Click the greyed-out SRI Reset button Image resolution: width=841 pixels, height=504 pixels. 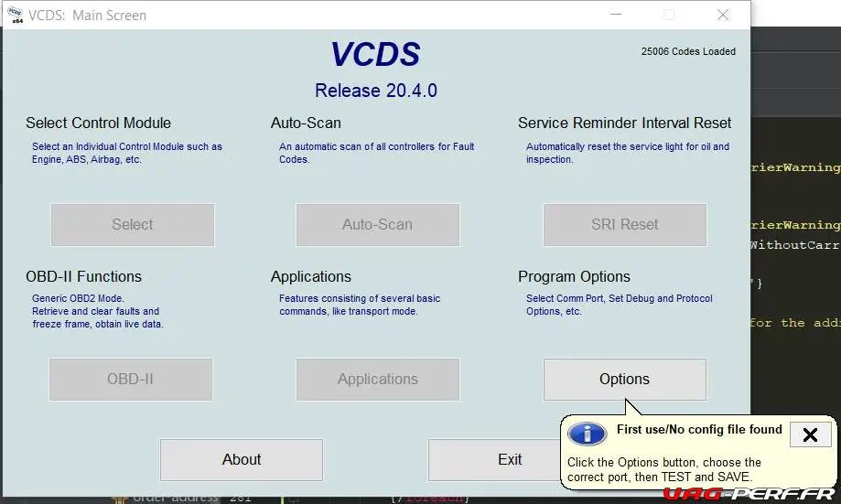click(624, 225)
